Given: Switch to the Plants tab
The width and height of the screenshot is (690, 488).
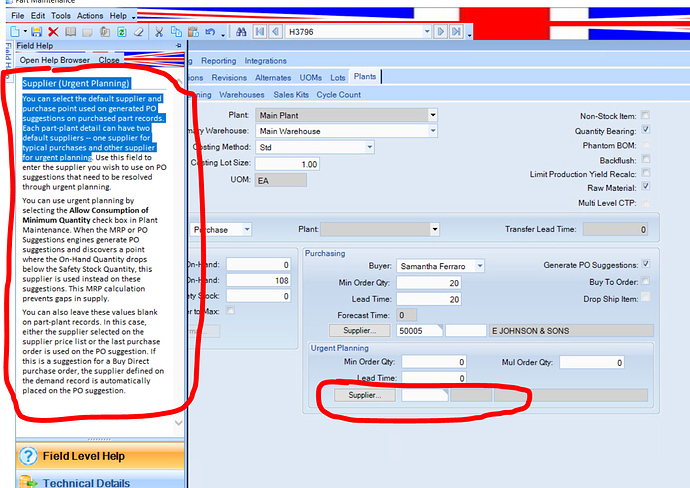Looking at the screenshot, I should click(365, 77).
